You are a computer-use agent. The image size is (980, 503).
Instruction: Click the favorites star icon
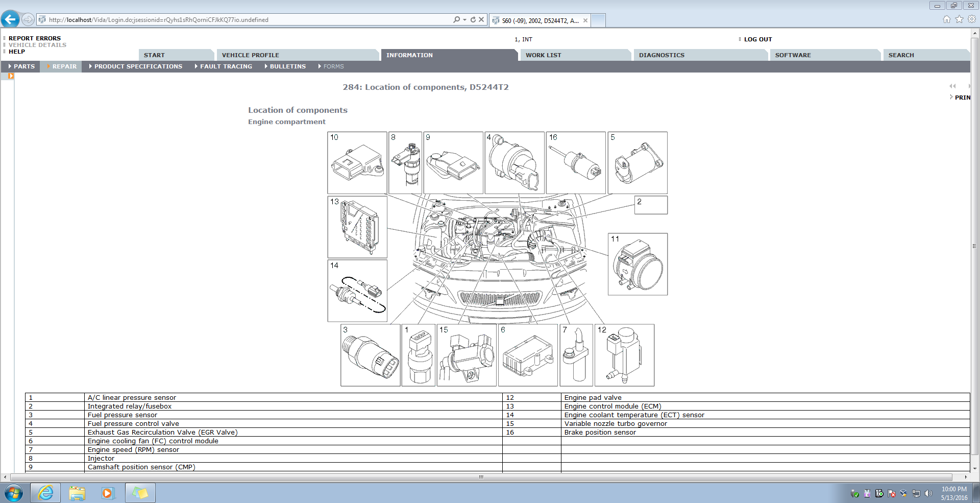click(x=959, y=19)
